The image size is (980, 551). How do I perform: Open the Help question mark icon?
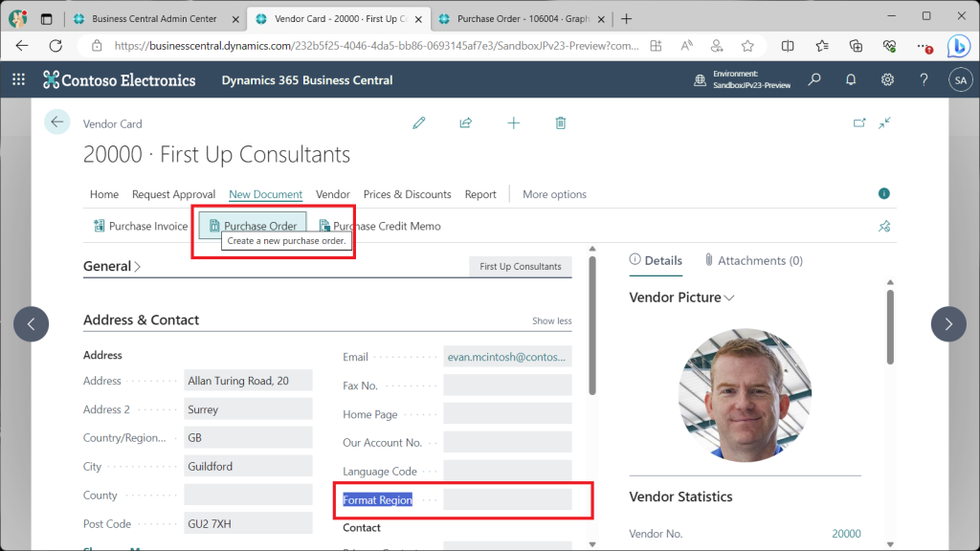tap(924, 79)
